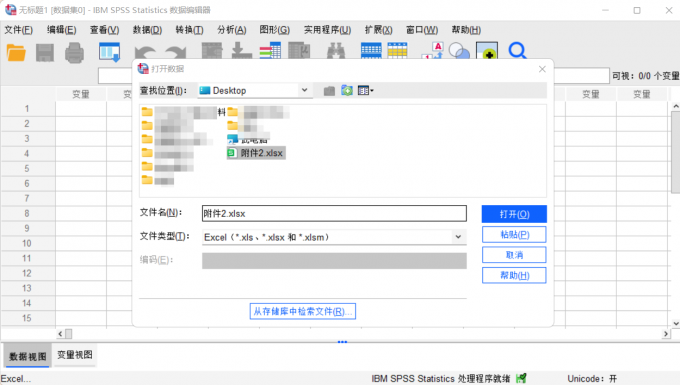Open the 扩展(X) menu
The image size is (680, 385).
coord(379,30)
